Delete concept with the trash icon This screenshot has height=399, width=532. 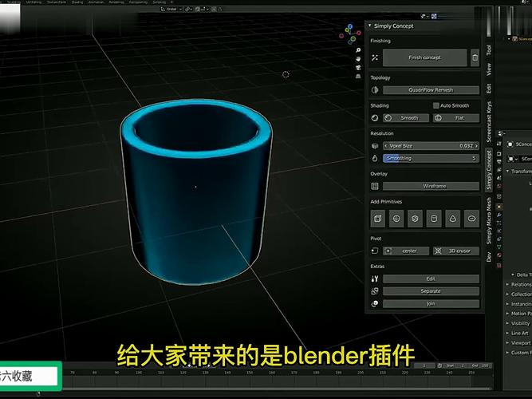click(x=475, y=57)
